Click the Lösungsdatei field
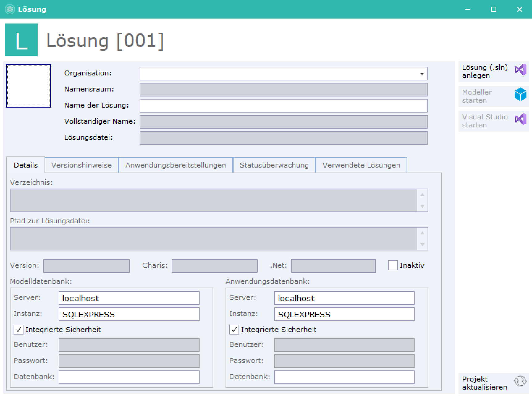 284,138
